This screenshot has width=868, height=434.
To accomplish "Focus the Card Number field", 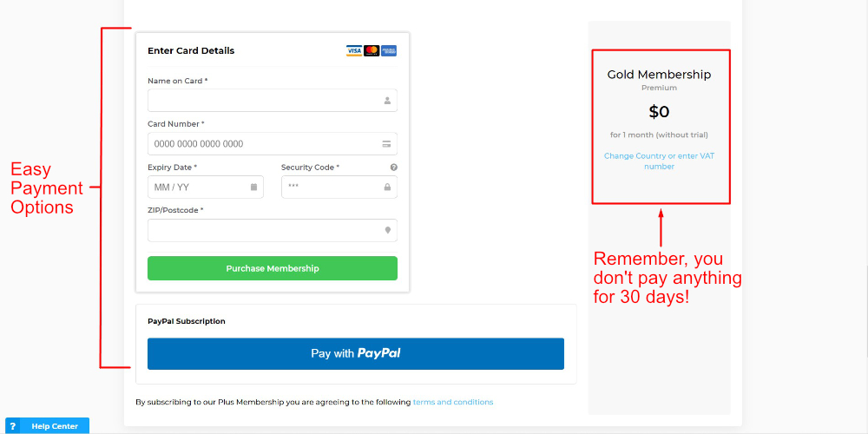I will (273, 144).
